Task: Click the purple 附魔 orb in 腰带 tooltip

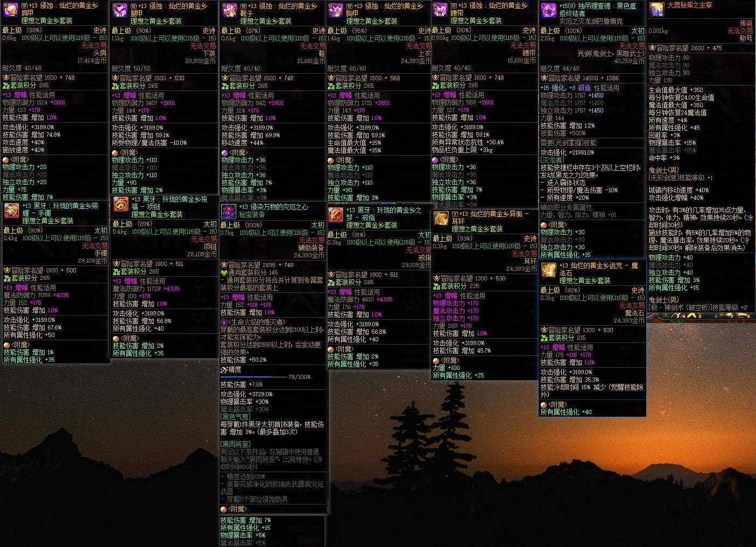Action: [435, 160]
